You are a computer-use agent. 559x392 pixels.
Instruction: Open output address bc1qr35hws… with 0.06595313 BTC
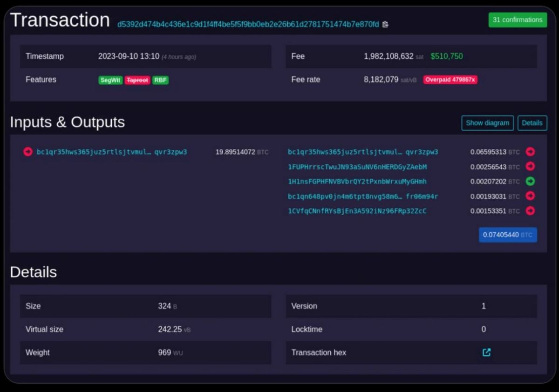[x=363, y=152]
